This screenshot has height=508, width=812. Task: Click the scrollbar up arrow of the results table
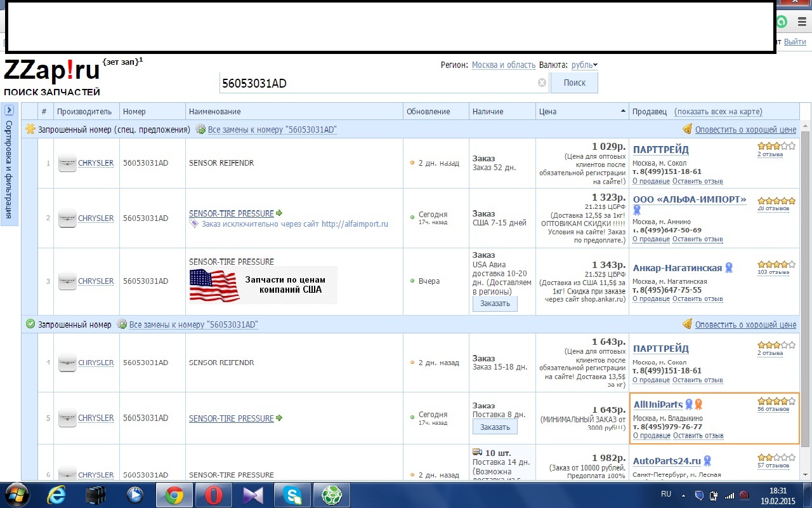pos(806,125)
